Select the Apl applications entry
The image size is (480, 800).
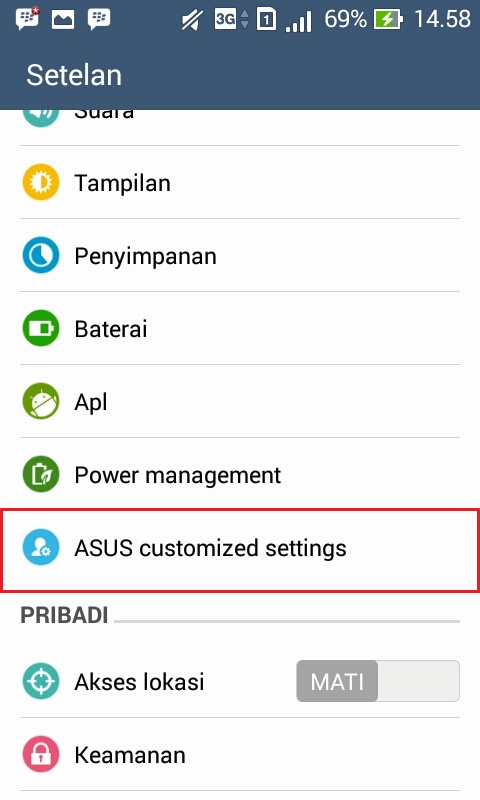tap(240, 401)
